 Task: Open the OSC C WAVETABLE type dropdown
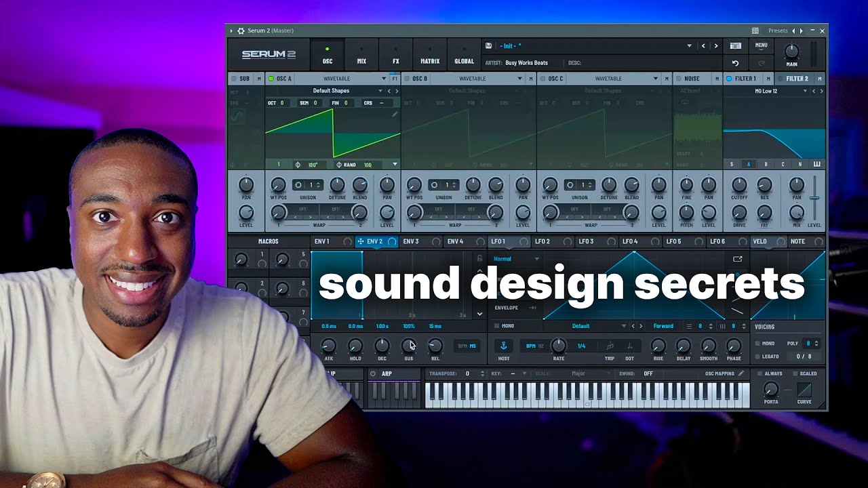point(613,79)
